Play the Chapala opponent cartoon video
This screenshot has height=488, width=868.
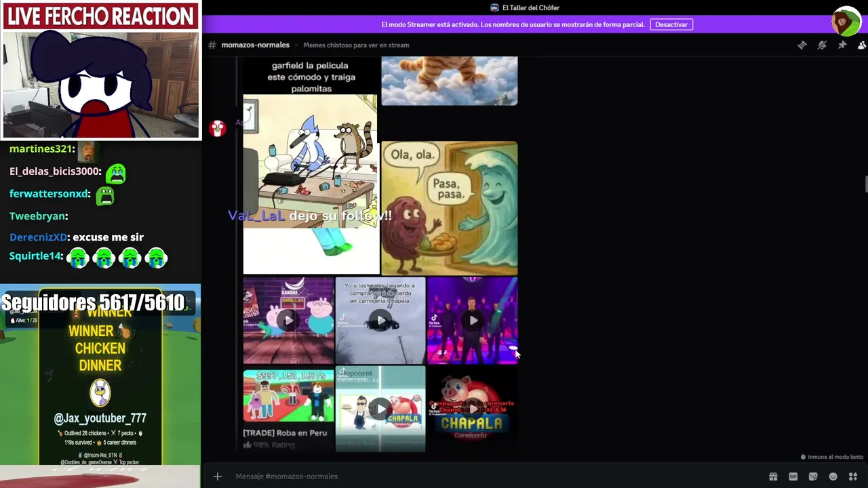pyautogui.click(x=380, y=409)
